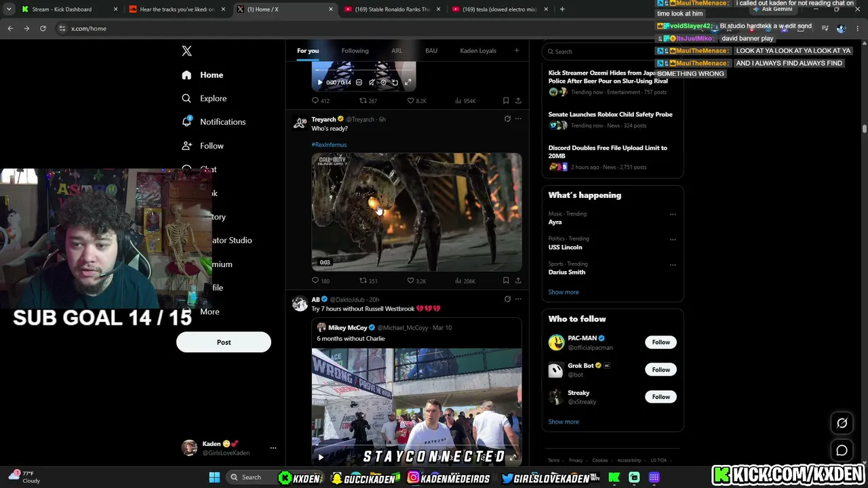Open more options for USS Lincoln trend
The height and width of the screenshot is (488, 868).
(x=673, y=239)
